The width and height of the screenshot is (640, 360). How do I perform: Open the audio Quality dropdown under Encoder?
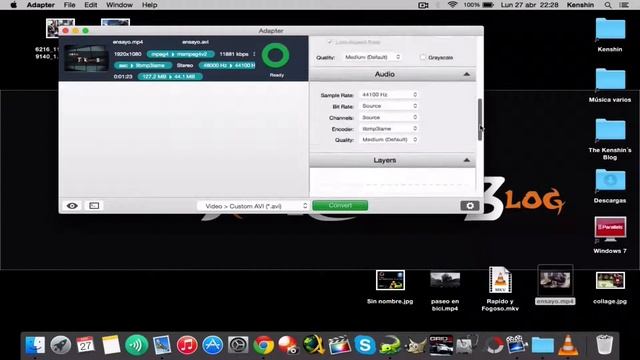(389, 140)
